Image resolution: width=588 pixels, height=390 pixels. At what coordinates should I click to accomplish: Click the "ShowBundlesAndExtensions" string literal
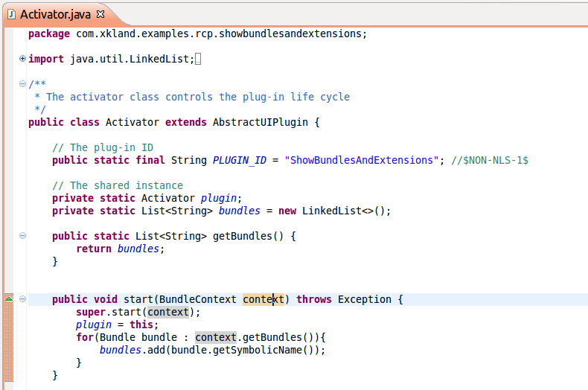[x=362, y=160]
